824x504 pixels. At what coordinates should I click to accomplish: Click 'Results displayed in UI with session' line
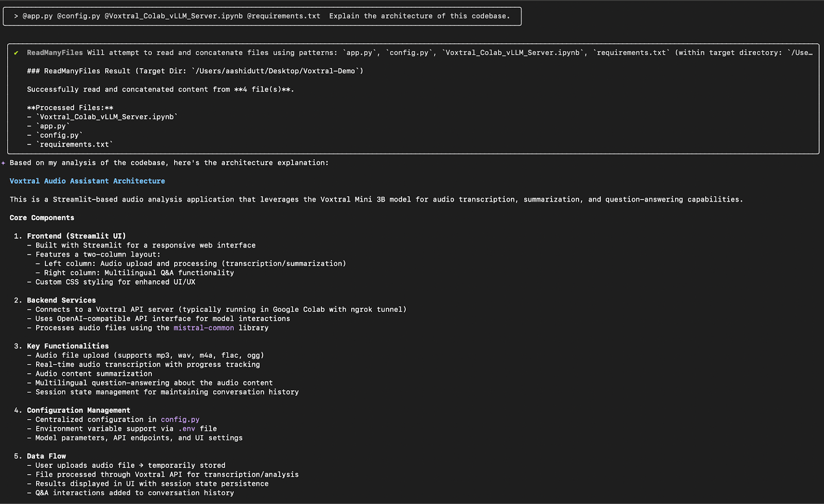(x=152, y=484)
